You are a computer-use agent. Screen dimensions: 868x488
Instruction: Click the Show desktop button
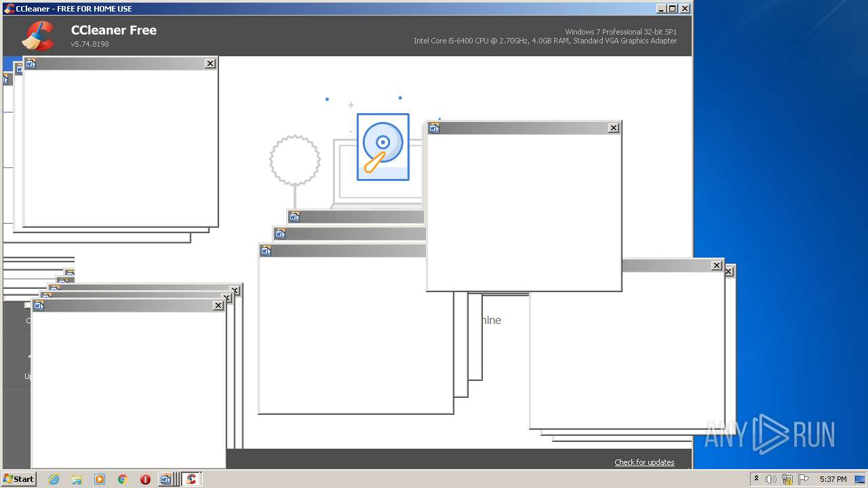pyautogui.click(x=860, y=479)
